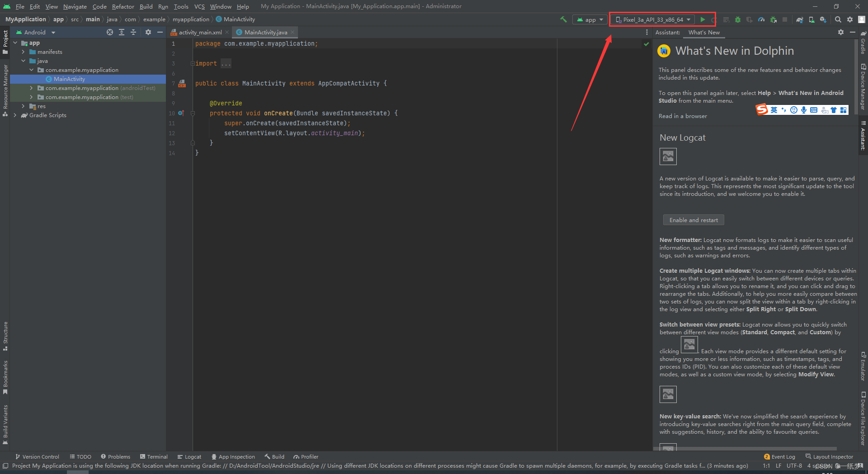The width and height of the screenshot is (868, 474).
Task: Open the Profile app speedometer icon
Action: pos(761,19)
